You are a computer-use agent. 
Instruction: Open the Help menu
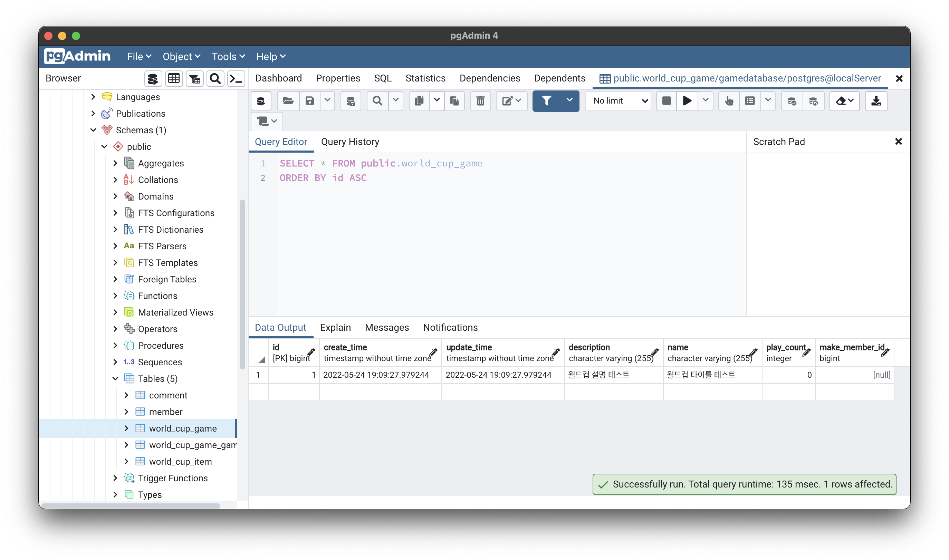[x=271, y=57]
